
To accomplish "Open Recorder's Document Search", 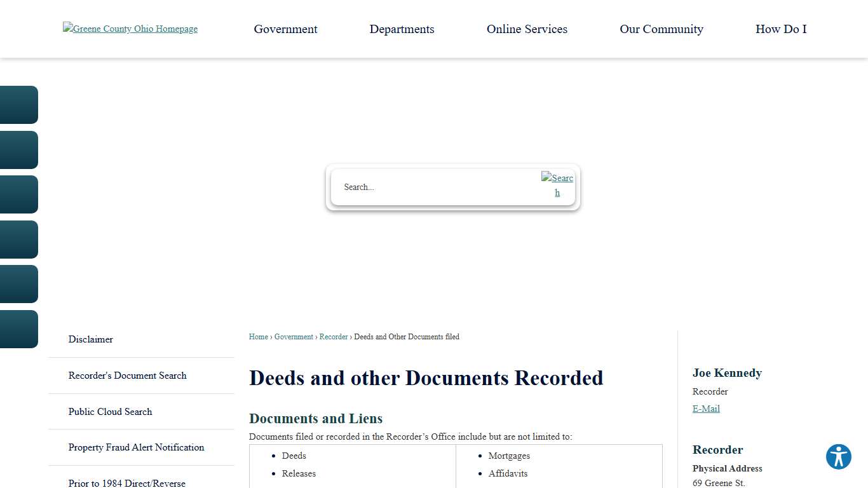I will [x=127, y=376].
